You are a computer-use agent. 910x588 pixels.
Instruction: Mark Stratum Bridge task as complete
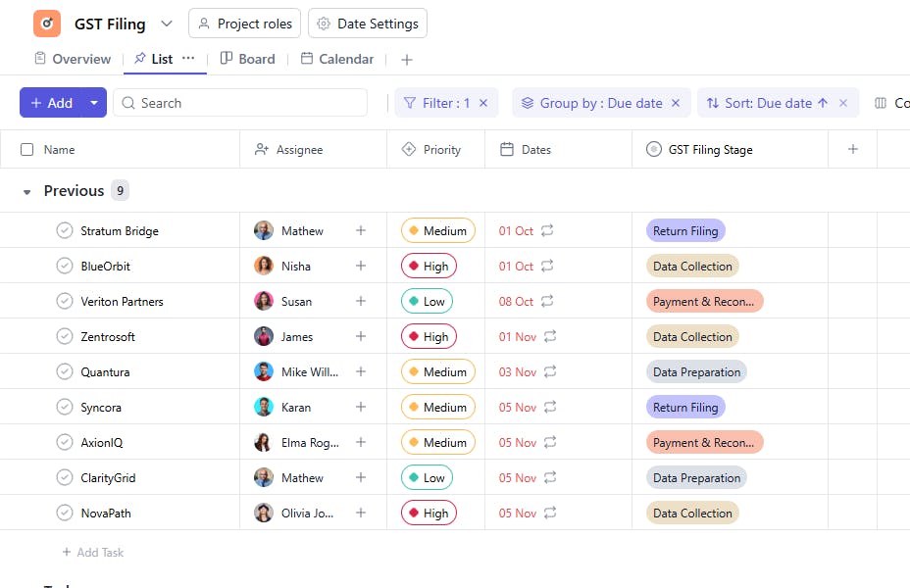click(x=65, y=231)
